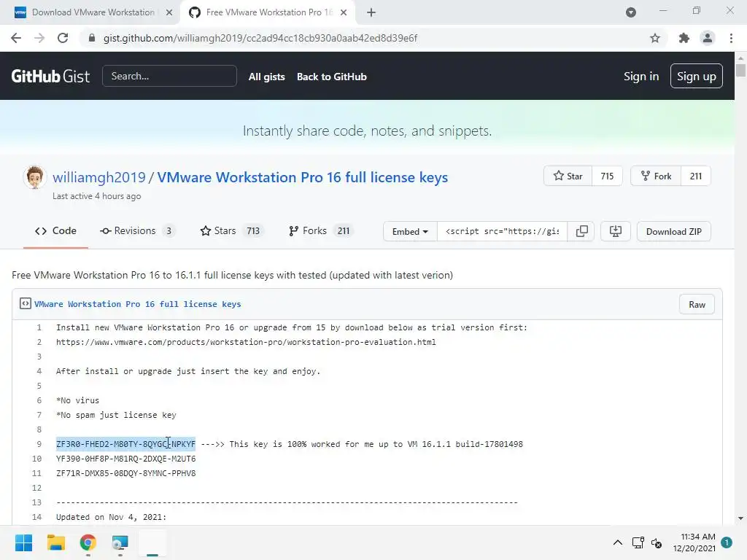Click scrollbar down arrow
The height and width of the screenshot is (560, 747).
click(x=740, y=519)
